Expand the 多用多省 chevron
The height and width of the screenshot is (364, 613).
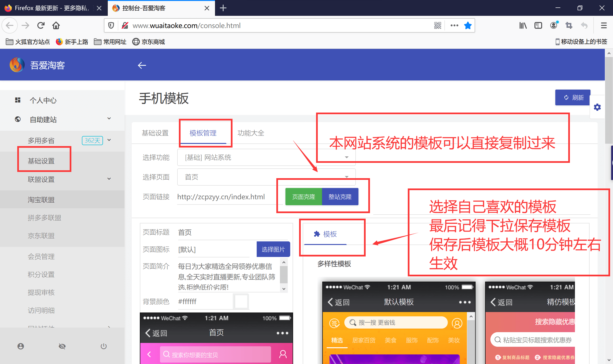[109, 140]
